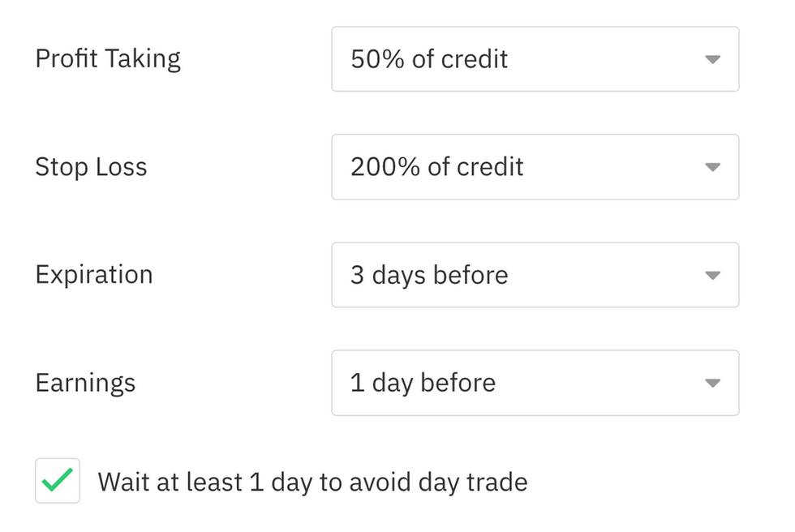Select the 200% of credit value text

tap(436, 166)
